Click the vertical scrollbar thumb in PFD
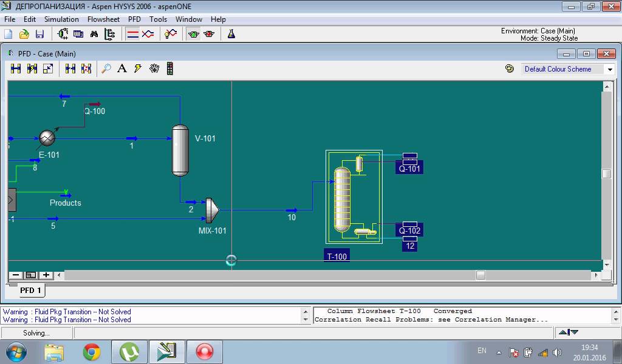Viewport: 622px width, 364px height. pyautogui.click(x=607, y=174)
